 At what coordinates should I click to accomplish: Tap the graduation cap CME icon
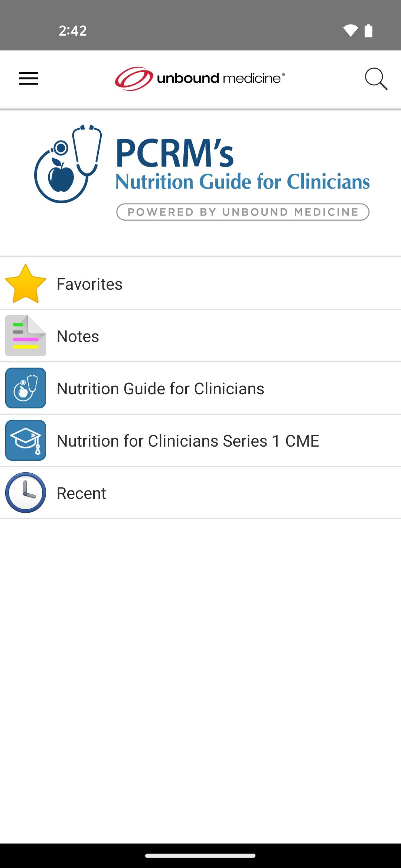click(26, 440)
